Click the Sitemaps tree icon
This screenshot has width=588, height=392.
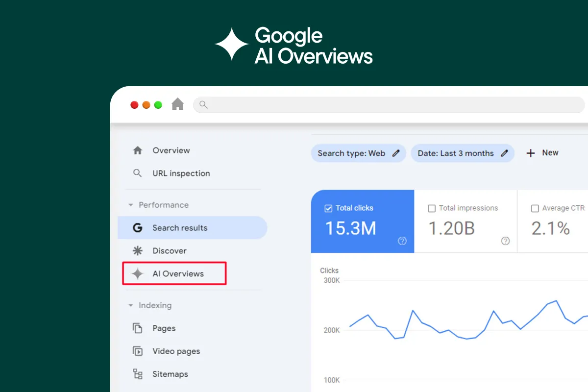(x=138, y=374)
